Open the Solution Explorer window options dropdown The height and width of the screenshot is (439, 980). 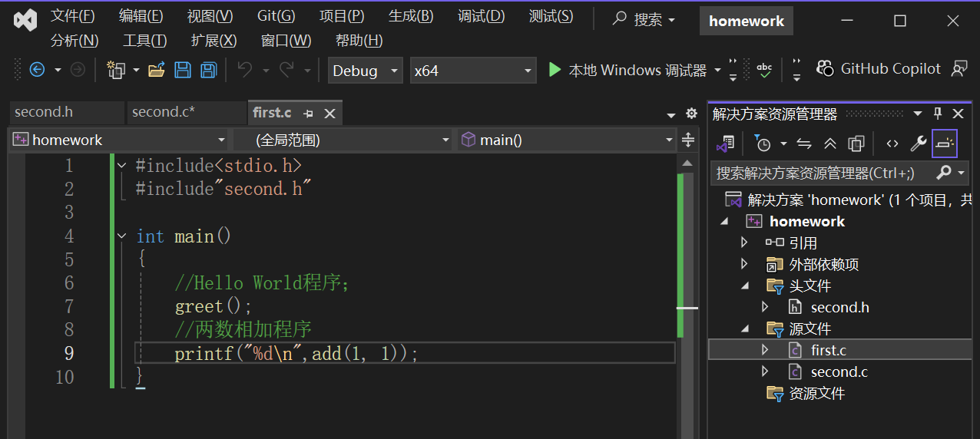[917, 114]
